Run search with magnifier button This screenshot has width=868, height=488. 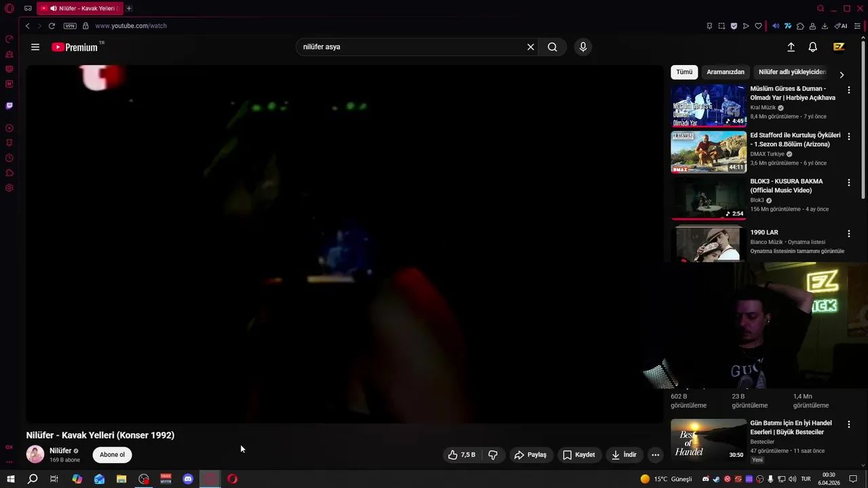[x=553, y=47]
